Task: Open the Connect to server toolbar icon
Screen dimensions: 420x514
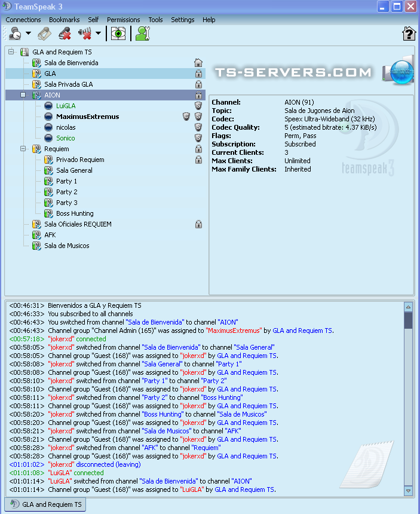Action: [x=15, y=33]
